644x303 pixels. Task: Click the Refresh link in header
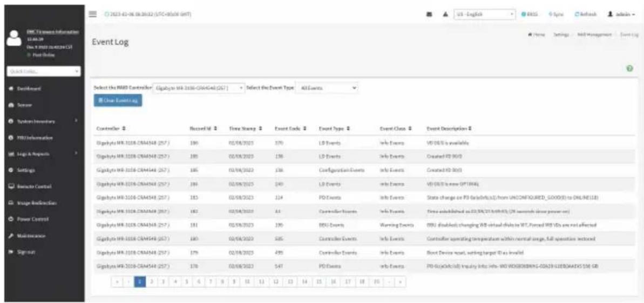588,15
